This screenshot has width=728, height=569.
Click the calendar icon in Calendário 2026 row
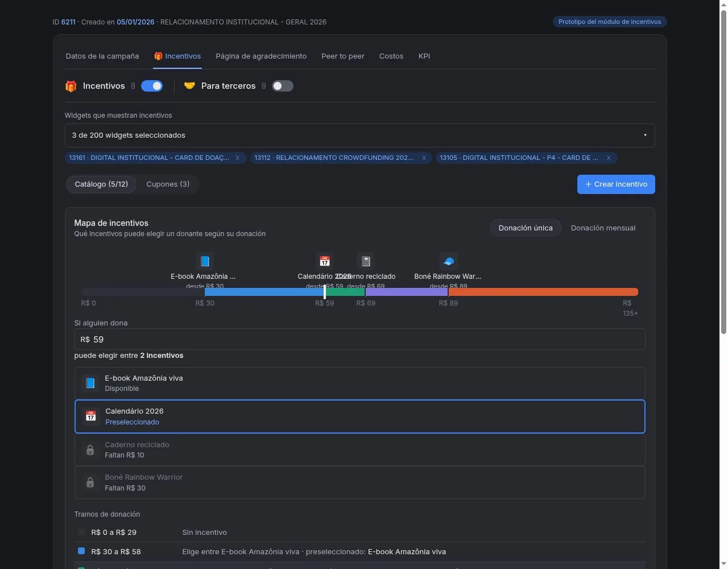[x=90, y=416]
